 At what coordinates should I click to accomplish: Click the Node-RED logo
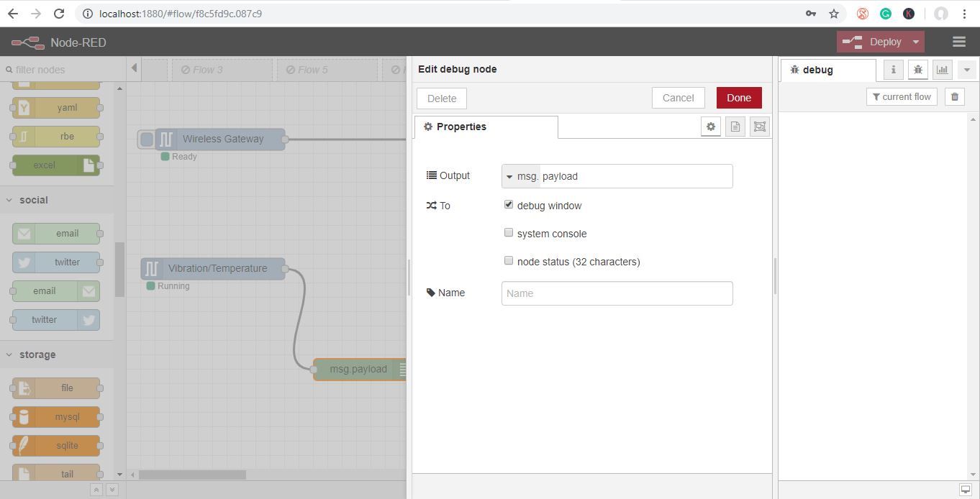click(27, 42)
